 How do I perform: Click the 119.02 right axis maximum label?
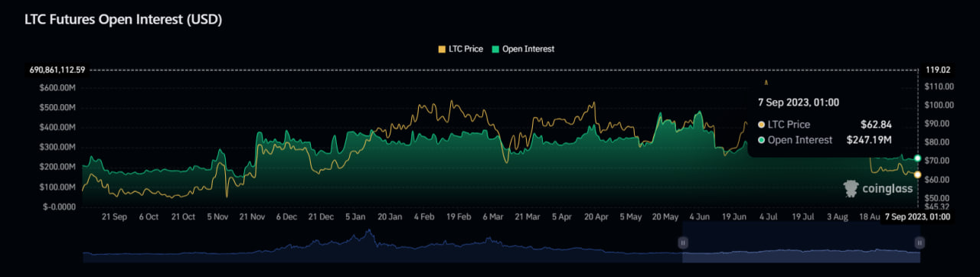pyautogui.click(x=937, y=70)
